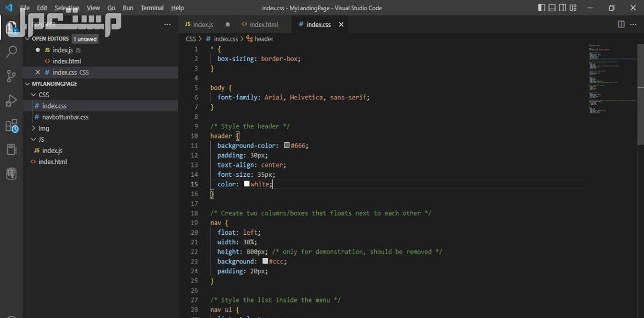The height and width of the screenshot is (318, 644).
Task: Open the elephant database icon in activity bar
Action: tap(11, 174)
